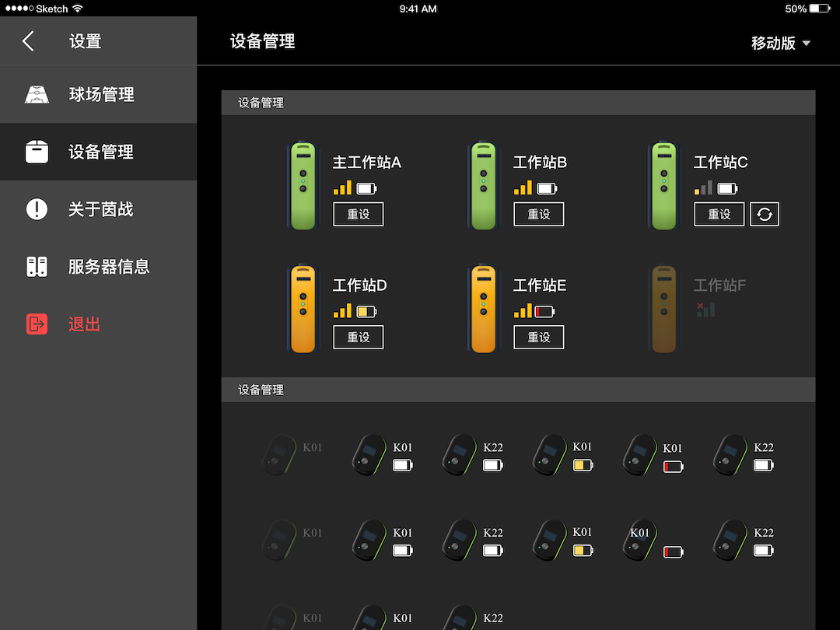Screen dimensions: 840x630
Task: Select the green 主工作站A device icon
Action: pyautogui.click(x=303, y=185)
